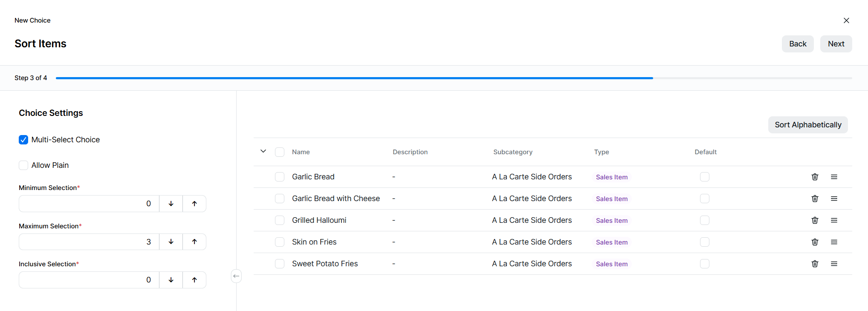The width and height of the screenshot is (868, 311).
Task: Click drag handle for Garlic Bread with Cheese
Action: click(834, 199)
